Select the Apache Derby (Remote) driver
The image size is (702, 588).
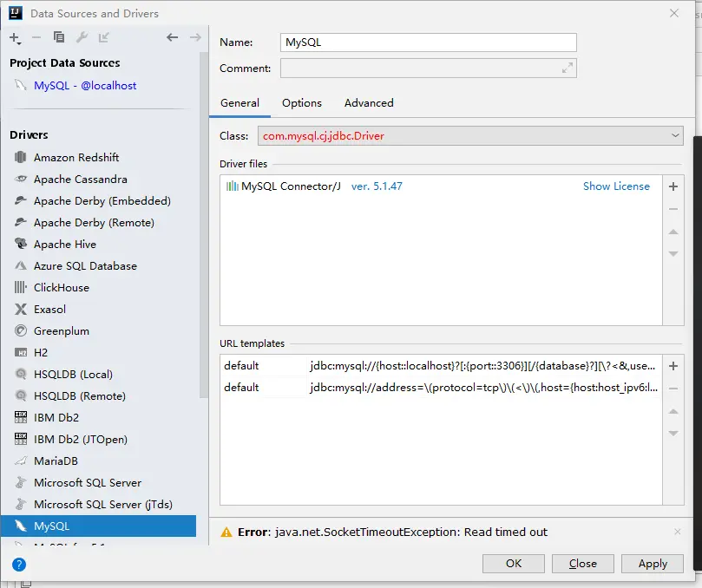tap(99, 222)
